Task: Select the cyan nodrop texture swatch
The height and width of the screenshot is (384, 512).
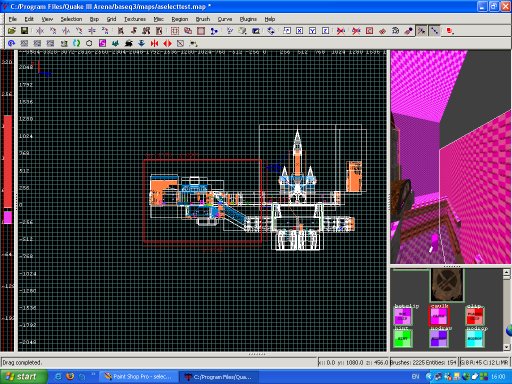Action: [x=475, y=338]
